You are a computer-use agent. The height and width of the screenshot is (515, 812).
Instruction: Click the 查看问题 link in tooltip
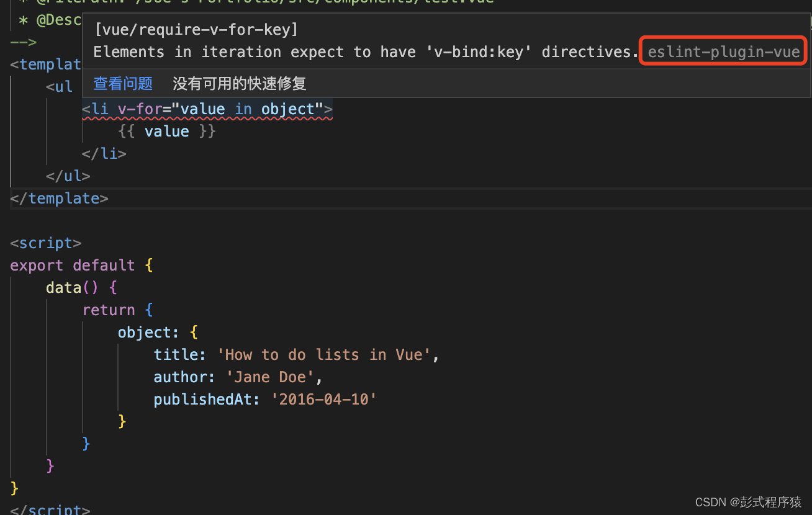tap(123, 83)
